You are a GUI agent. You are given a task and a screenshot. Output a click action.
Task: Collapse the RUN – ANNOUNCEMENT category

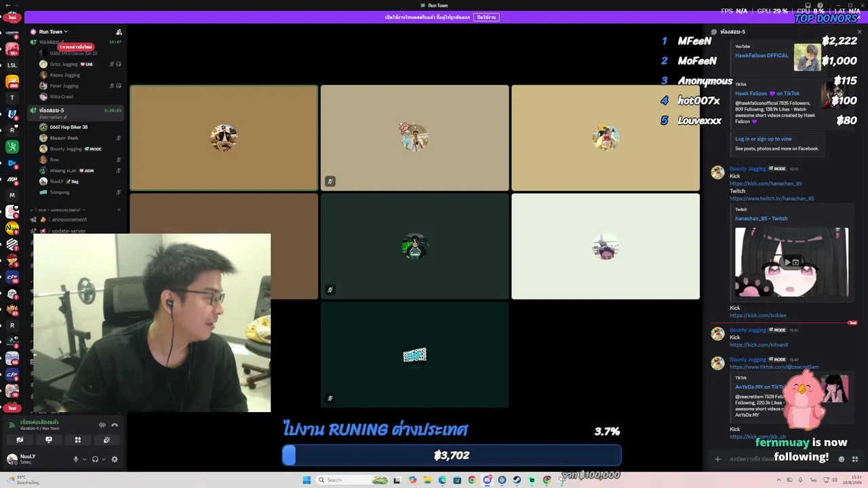pyautogui.click(x=60, y=210)
